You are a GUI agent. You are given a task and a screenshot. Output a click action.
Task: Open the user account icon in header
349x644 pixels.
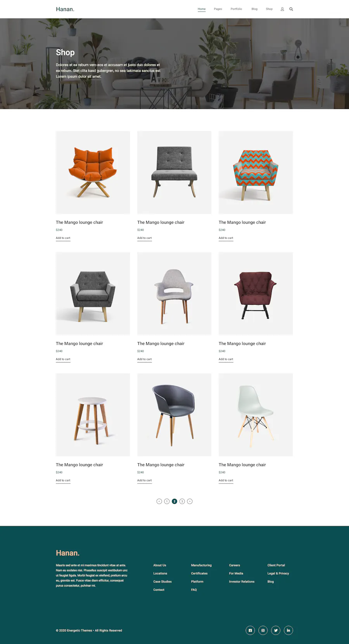coord(282,9)
